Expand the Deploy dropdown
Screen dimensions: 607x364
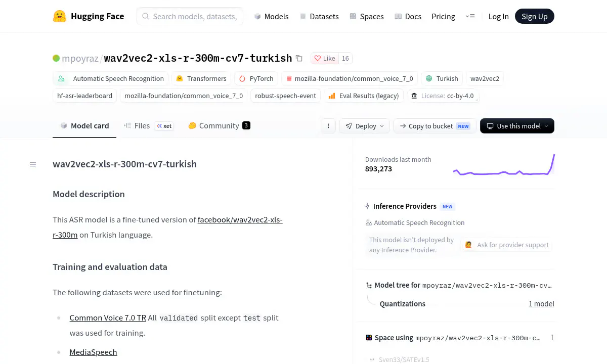tap(364, 126)
